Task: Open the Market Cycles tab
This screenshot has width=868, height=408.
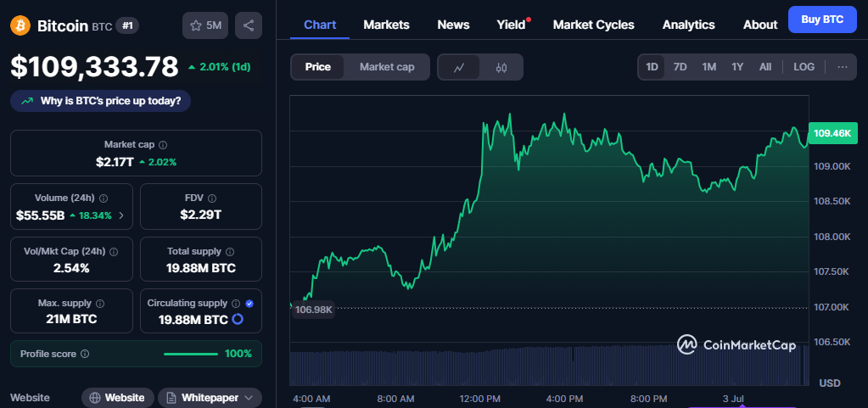Action: [593, 25]
